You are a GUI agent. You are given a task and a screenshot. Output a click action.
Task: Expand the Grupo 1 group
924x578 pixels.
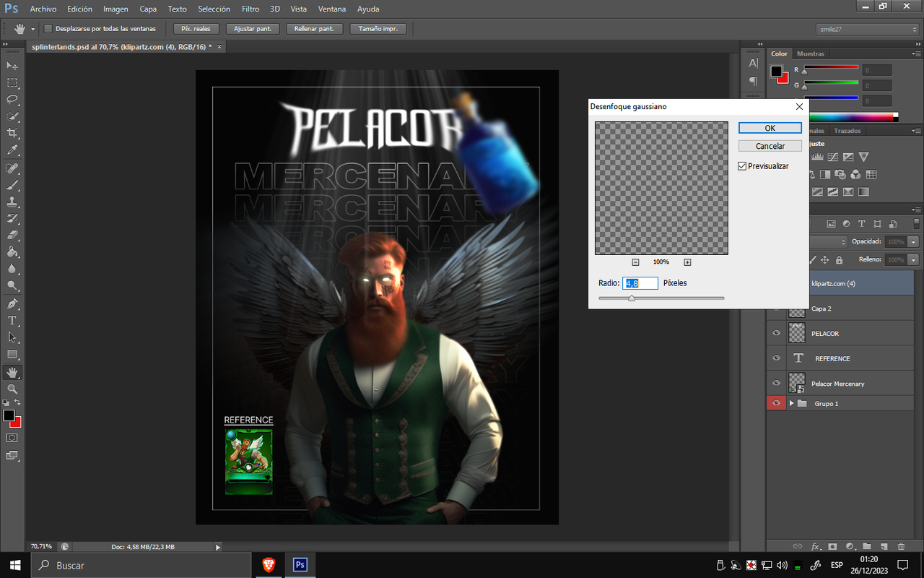pyautogui.click(x=792, y=403)
